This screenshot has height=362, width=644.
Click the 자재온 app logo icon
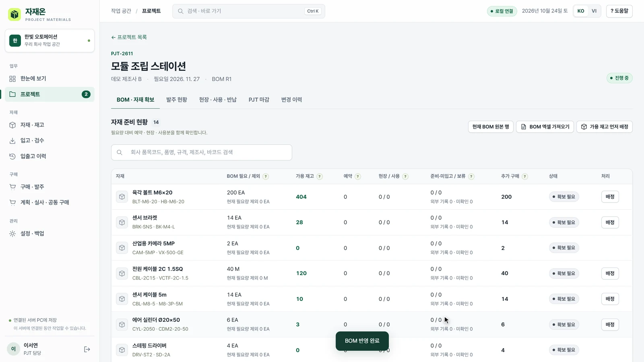(x=15, y=14)
